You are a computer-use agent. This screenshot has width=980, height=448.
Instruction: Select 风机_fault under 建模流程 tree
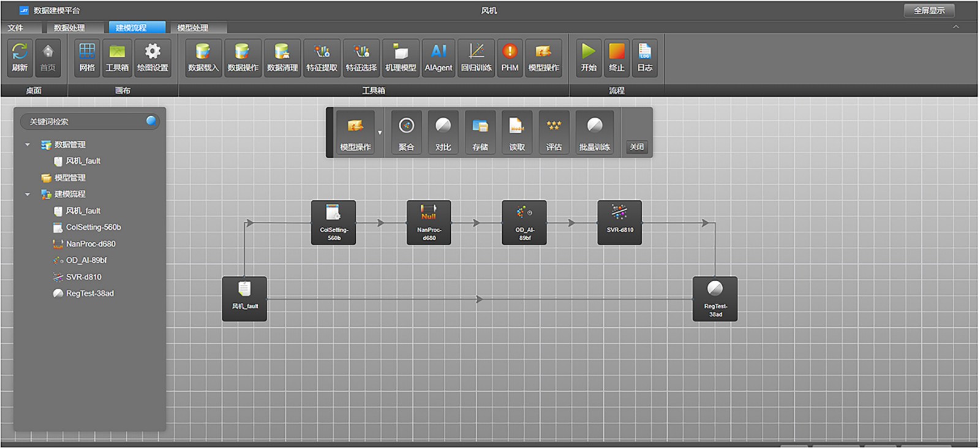pyautogui.click(x=77, y=211)
